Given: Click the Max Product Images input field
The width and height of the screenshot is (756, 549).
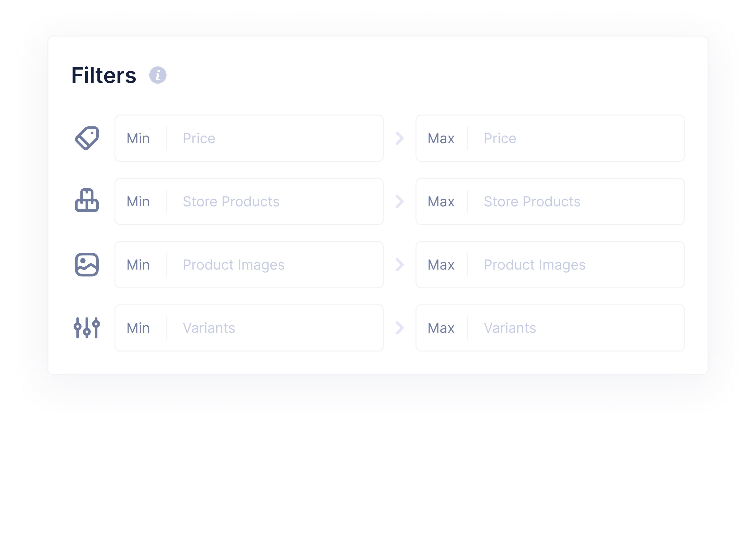Looking at the screenshot, I should 567,264.
